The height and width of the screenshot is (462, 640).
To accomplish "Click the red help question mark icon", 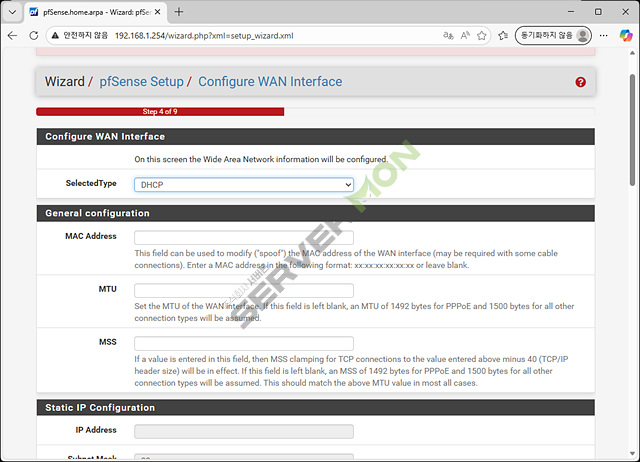I will [580, 82].
